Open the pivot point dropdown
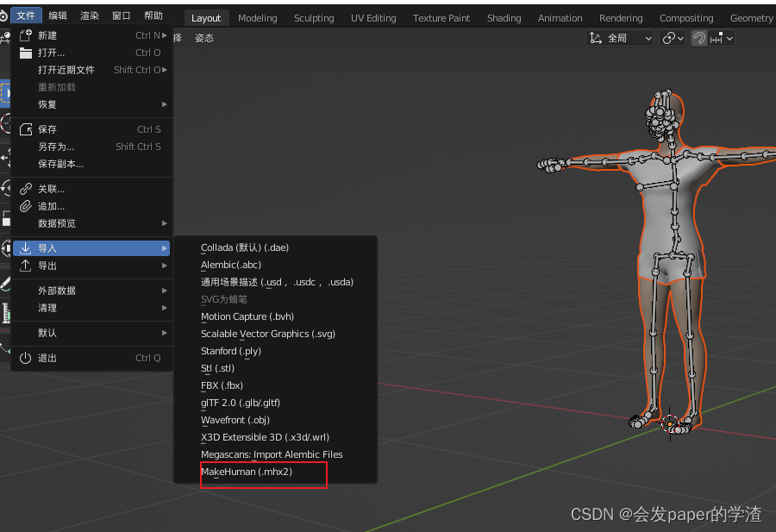The height and width of the screenshot is (532, 776). tap(673, 38)
